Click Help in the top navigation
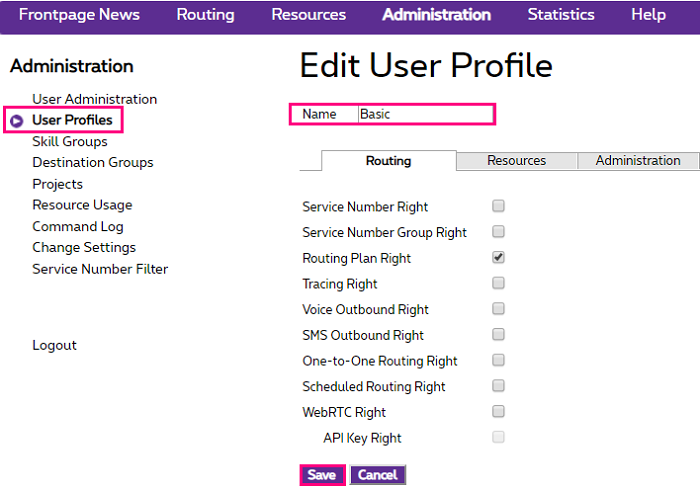Viewport: 700px width, 490px height. coord(648,15)
